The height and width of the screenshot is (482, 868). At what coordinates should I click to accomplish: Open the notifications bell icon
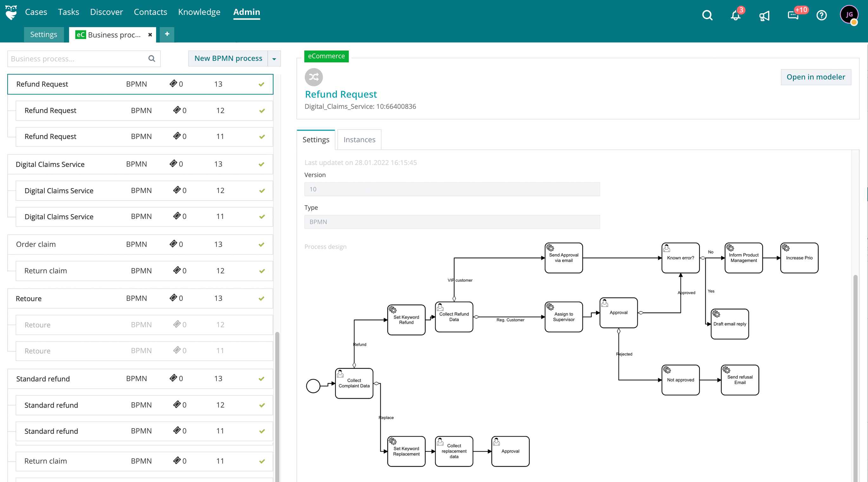[735, 15]
